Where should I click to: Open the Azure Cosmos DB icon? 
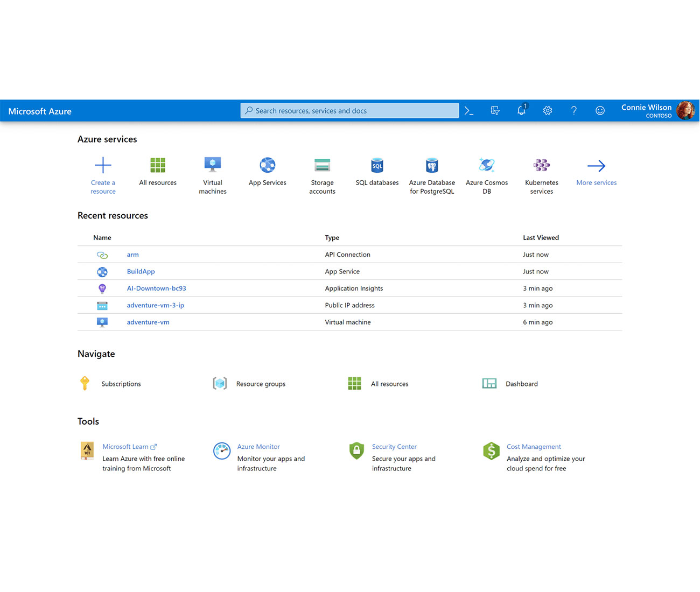(487, 165)
